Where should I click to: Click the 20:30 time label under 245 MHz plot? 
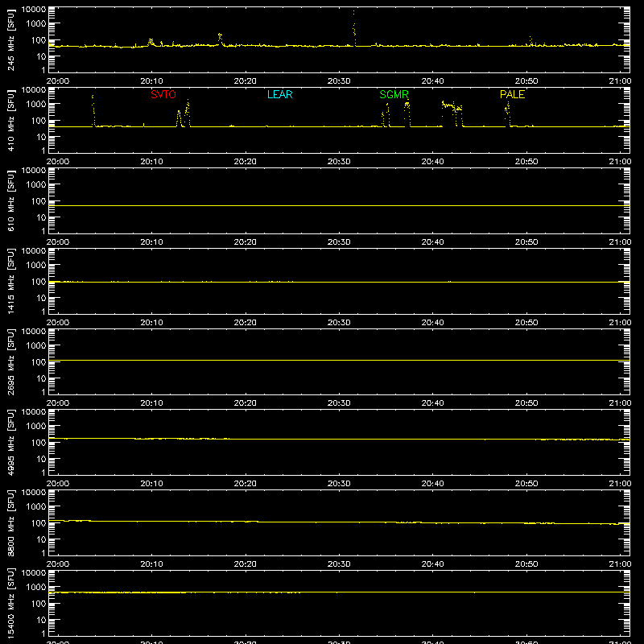tap(339, 81)
